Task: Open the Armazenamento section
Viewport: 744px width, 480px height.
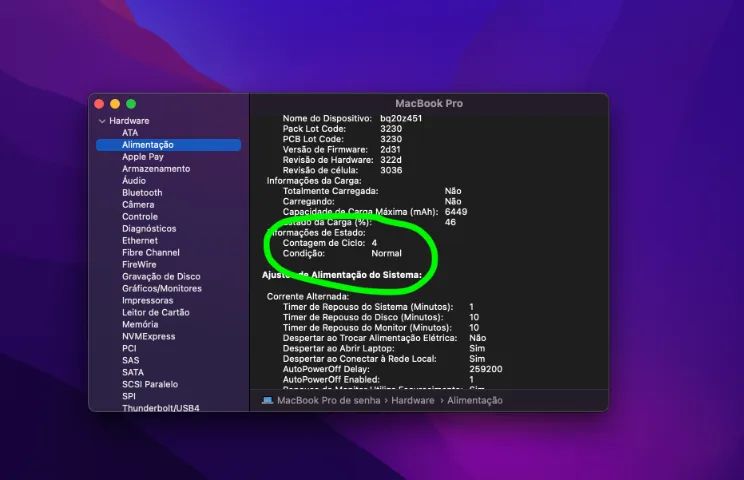Action: [156, 168]
